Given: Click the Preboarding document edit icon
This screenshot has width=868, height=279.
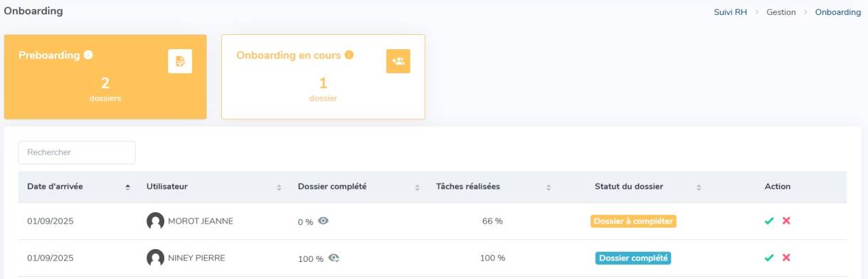Looking at the screenshot, I should (180, 61).
